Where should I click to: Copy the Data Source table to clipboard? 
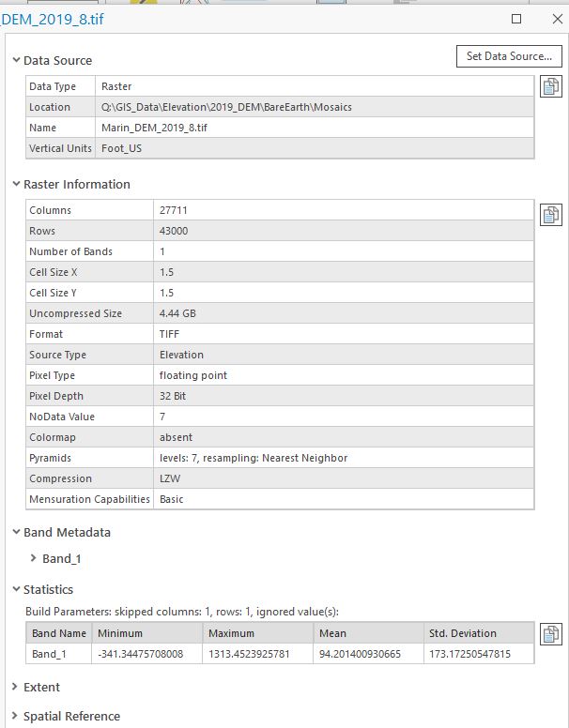551,87
